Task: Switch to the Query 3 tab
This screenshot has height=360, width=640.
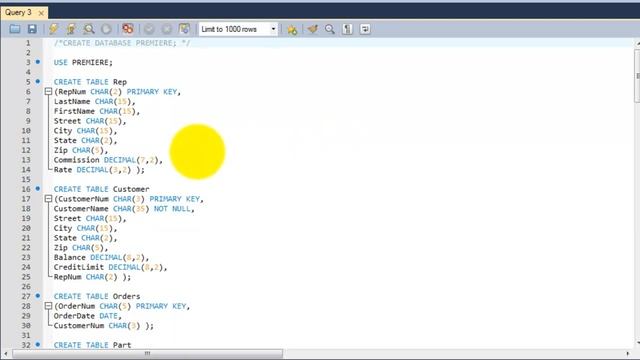Action: (18, 13)
